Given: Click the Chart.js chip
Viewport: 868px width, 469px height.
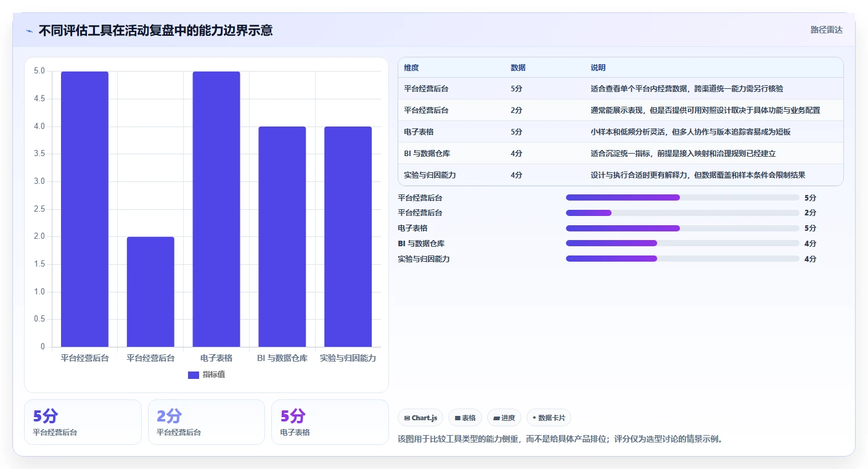Looking at the screenshot, I should pos(420,418).
